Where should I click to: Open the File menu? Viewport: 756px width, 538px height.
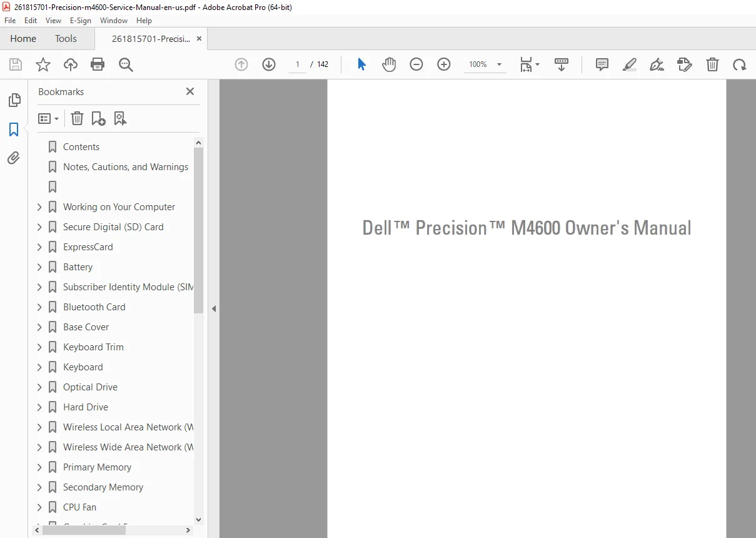(10, 21)
